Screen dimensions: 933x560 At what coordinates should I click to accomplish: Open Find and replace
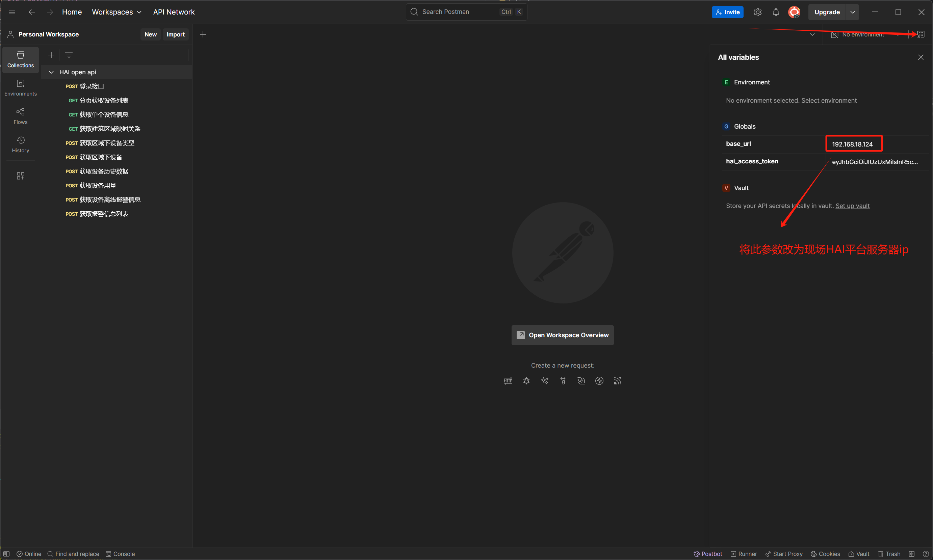pyautogui.click(x=73, y=554)
